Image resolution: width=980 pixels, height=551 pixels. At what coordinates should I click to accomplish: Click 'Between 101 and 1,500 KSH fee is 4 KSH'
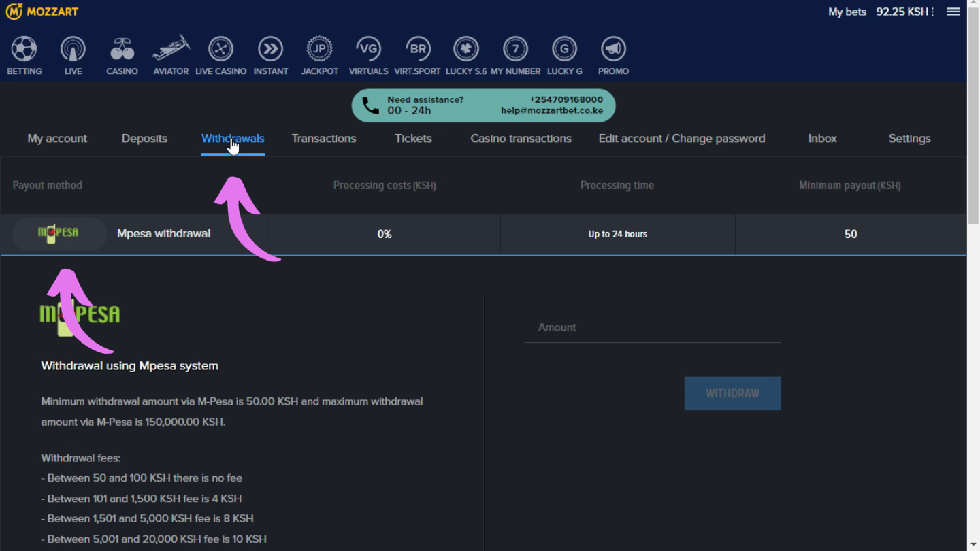[142, 499]
